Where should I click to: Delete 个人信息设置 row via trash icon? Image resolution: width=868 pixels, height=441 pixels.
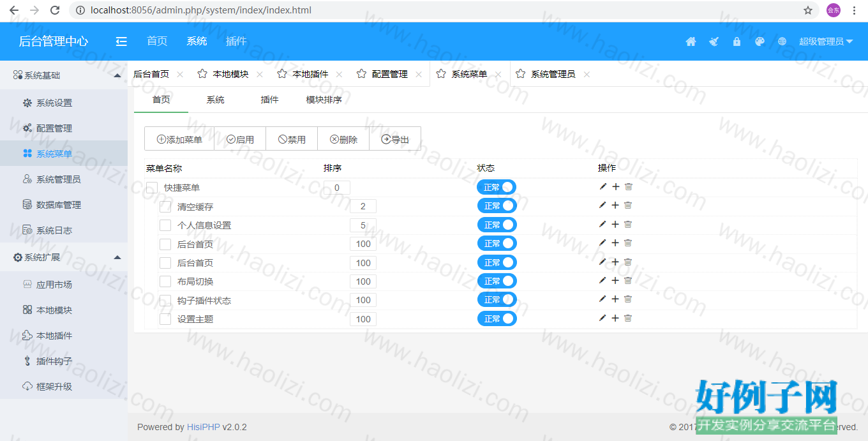click(628, 224)
